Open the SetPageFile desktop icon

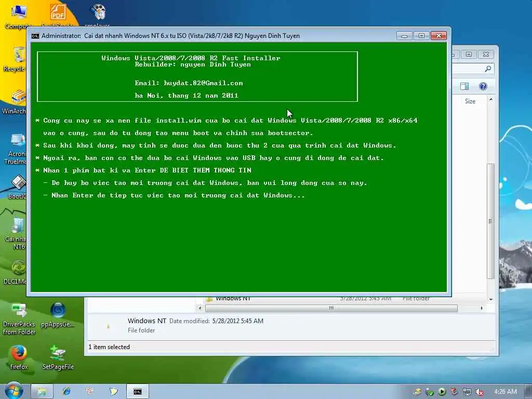pos(58,357)
